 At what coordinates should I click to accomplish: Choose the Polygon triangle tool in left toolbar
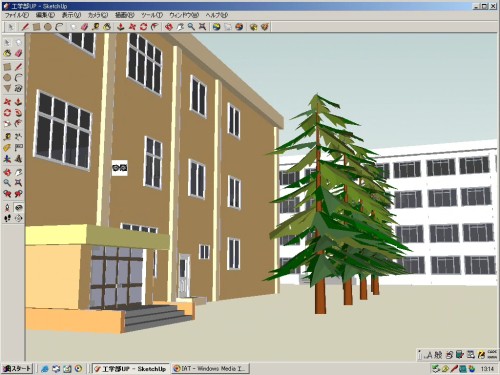pyautogui.click(x=7, y=88)
